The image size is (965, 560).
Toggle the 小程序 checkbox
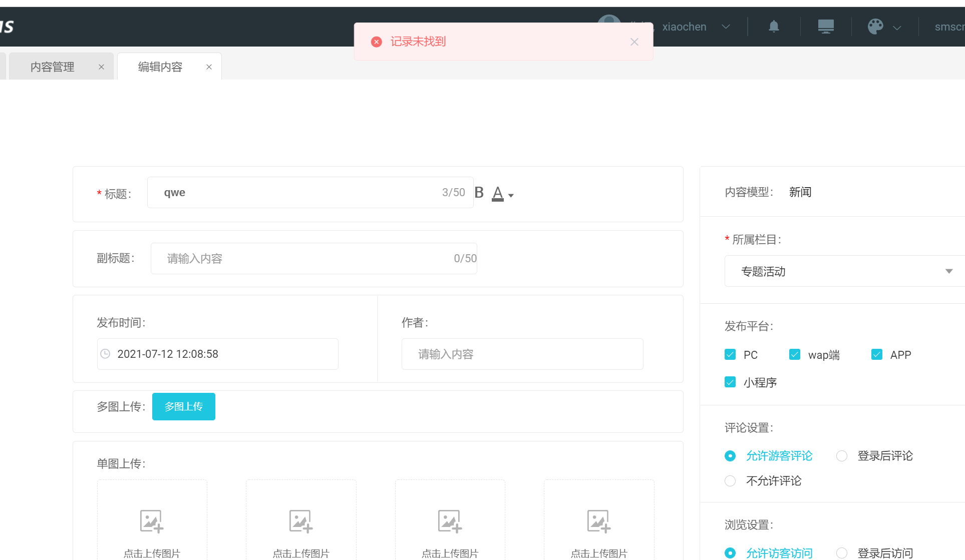pos(730,382)
